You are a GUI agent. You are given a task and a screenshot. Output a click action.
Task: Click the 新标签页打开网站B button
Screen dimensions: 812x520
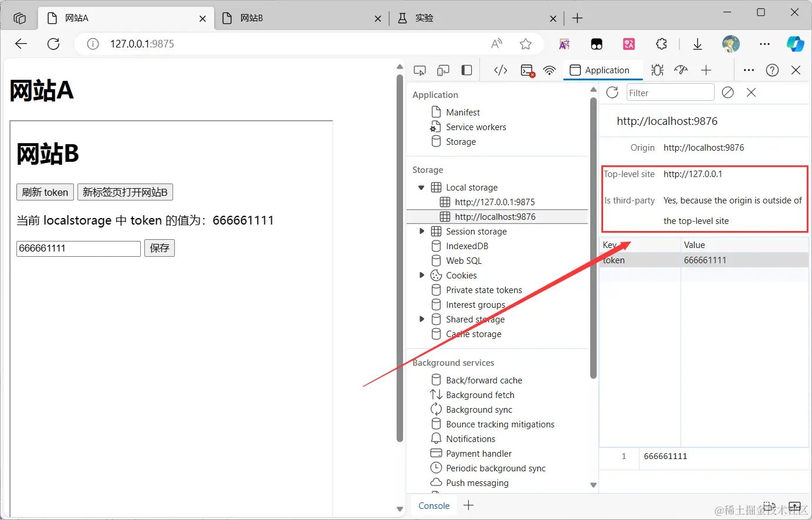pyautogui.click(x=125, y=192)
